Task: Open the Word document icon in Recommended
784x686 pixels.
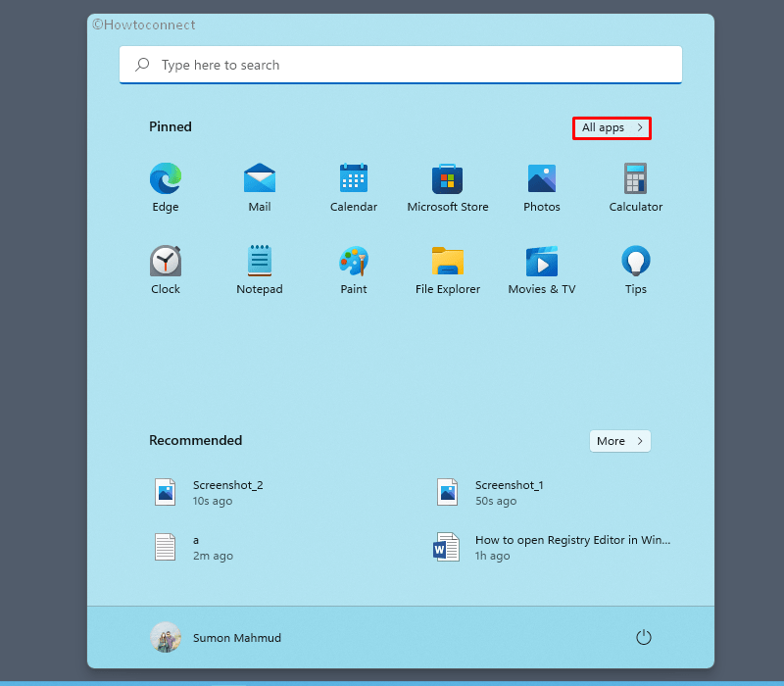Action: coord(446,547)
